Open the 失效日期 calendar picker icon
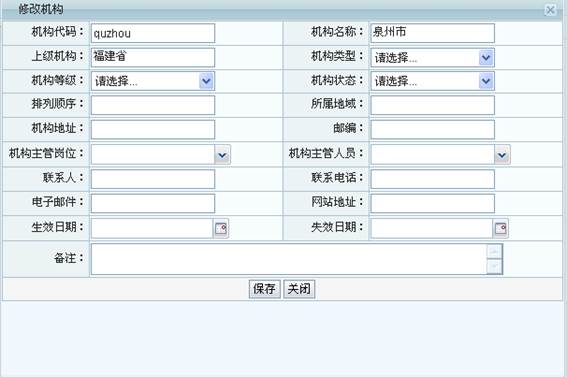567x377 pixels. pyautogui.click(x=500, y=228)
